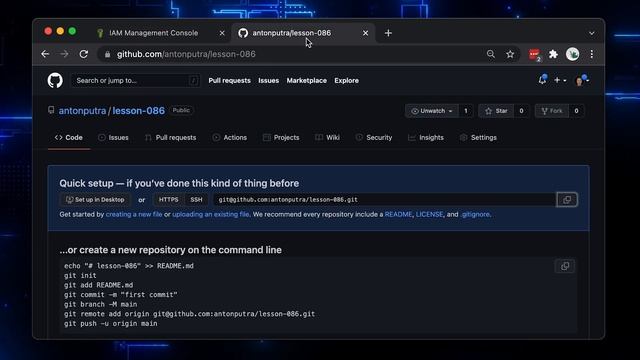The image size is (640, 360).
Task: Click the fork count 0
Action: click(576, 111)
